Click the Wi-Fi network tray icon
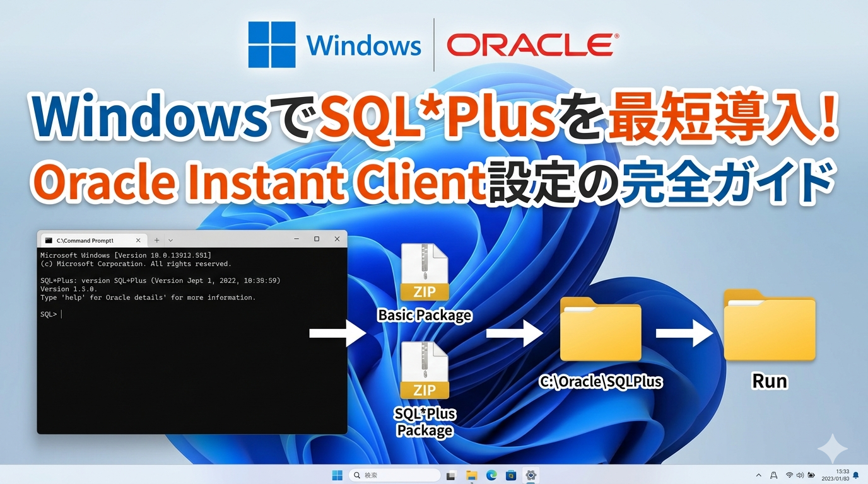This screenshot has width=868, height=484. click(789, 475)
